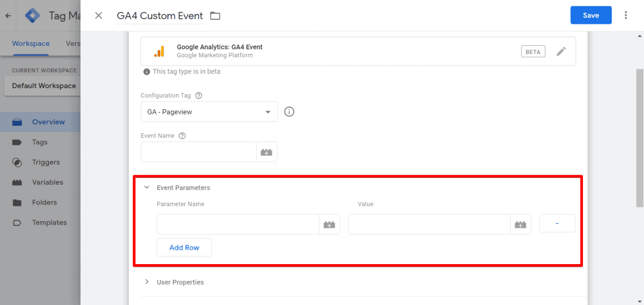The image size is (644, 305).
Task: Collapse the Event Parameters section
Action: point(147,187)
